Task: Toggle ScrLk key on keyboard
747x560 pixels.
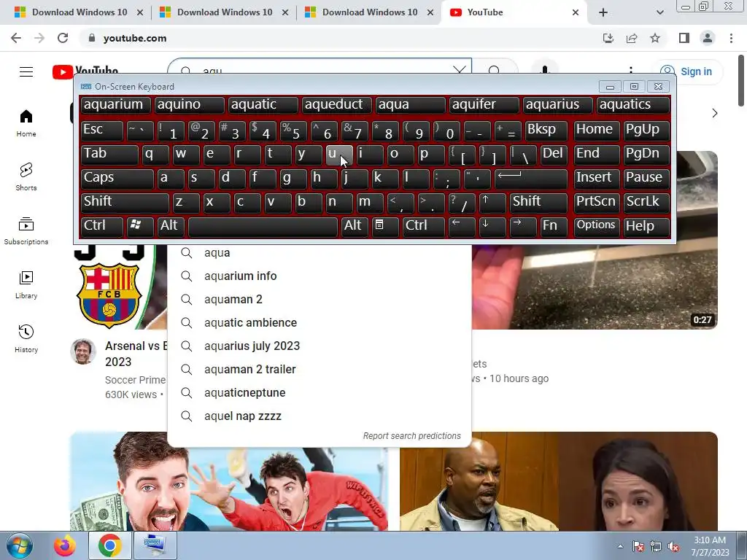Action: (646, 203)
